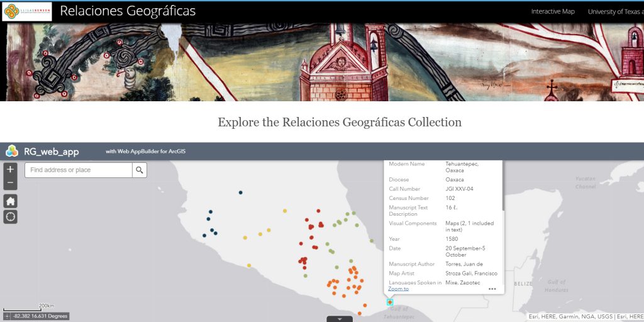Click the topmost dark blue map point
Screen dimensions: 644x322
pos(240,192)
